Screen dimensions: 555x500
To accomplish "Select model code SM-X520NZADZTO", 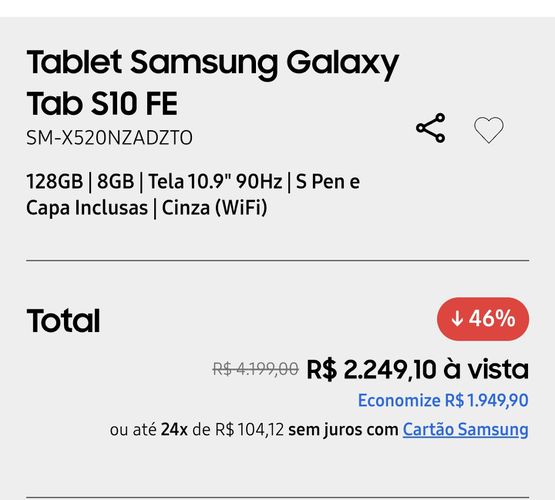I will (109, 138).
